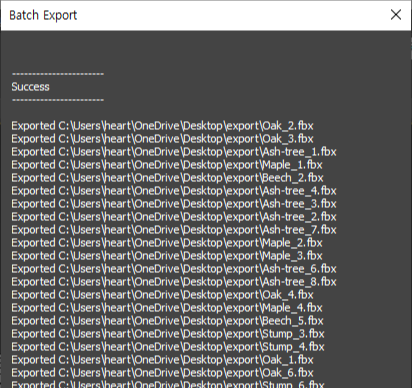Select the Oak_6.fbx exported line
The image size is (412, 388).
pyautogui.click(x=162, y=373)
